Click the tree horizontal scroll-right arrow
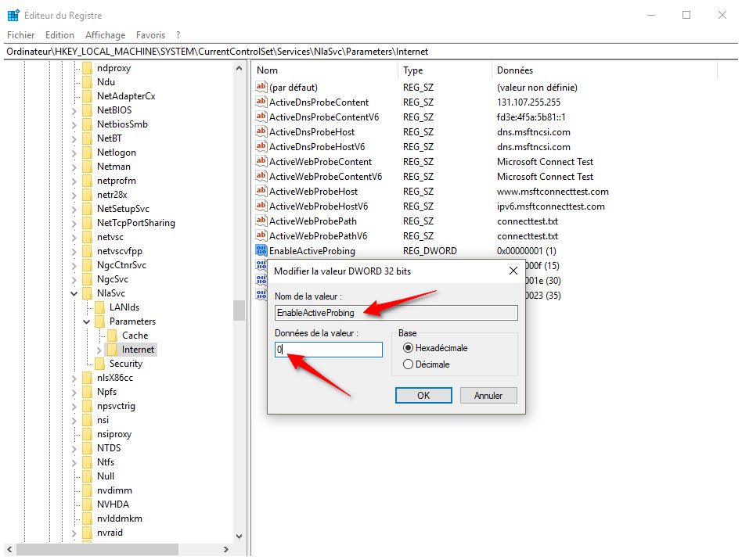Screen dimensions: 742x560 (225, 550)
